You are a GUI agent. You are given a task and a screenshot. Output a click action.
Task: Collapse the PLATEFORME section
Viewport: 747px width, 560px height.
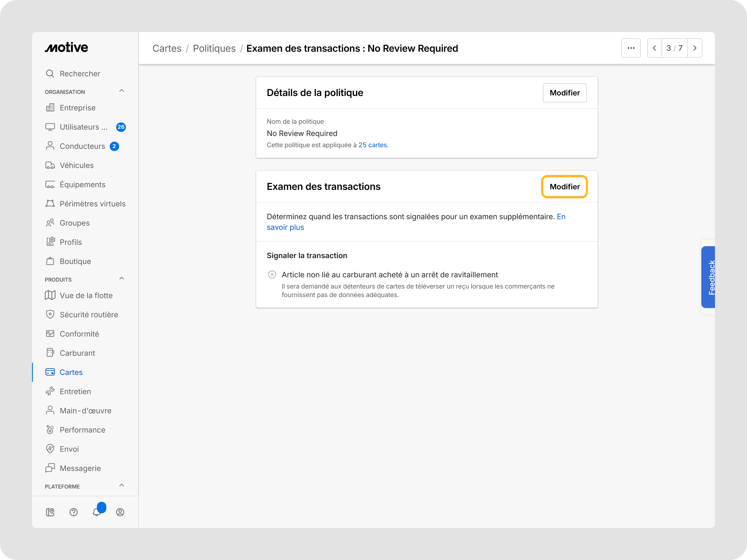click(122, 485)
